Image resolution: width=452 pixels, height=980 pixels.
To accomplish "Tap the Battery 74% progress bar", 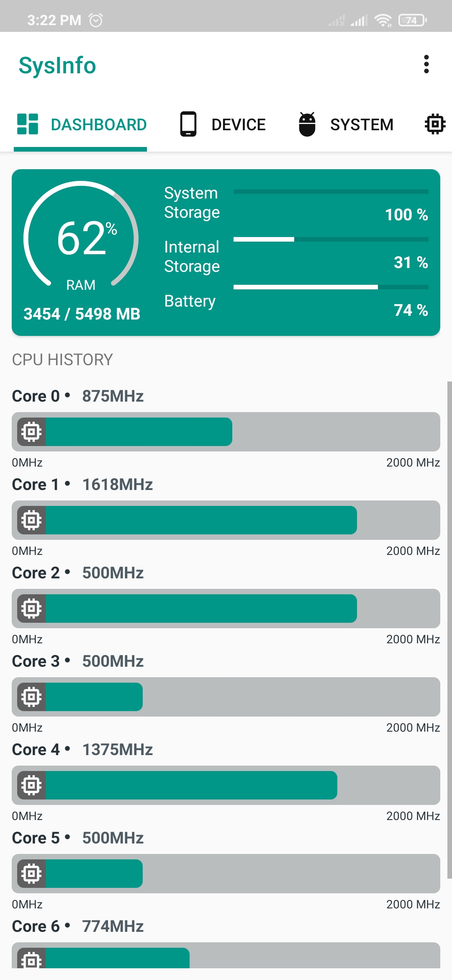I will point(331,287).
